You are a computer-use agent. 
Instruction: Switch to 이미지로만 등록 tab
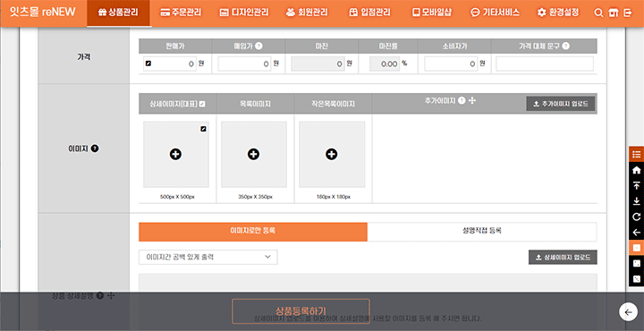click(x=253, y=232)
